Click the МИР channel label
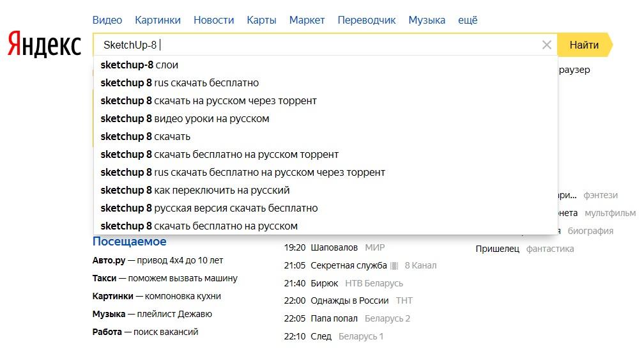The height and width of the screenshot is (358, 644). click(375, 247)
